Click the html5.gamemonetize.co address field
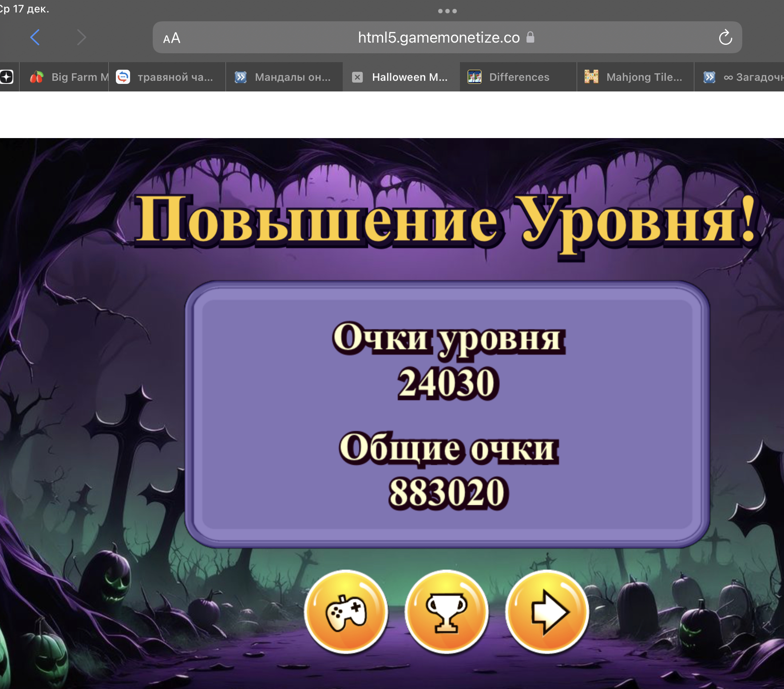This screenshot has width=784, height=689. click(447, 37)
